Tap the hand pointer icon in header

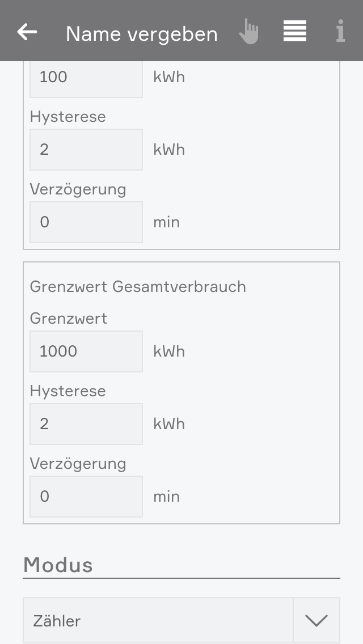coord(248,32)
